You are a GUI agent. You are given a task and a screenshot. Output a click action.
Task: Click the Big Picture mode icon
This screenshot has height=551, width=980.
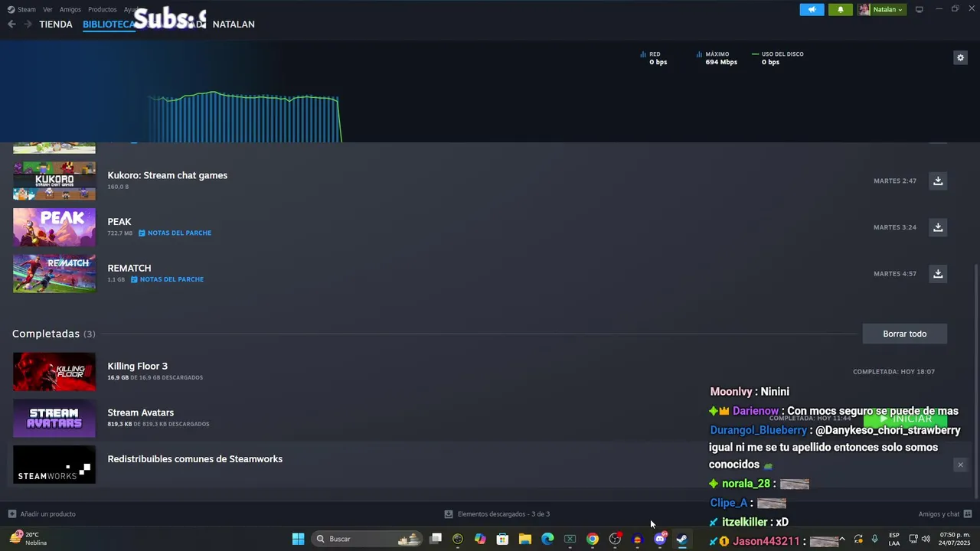pyautogui.click(x=920, y=9)
